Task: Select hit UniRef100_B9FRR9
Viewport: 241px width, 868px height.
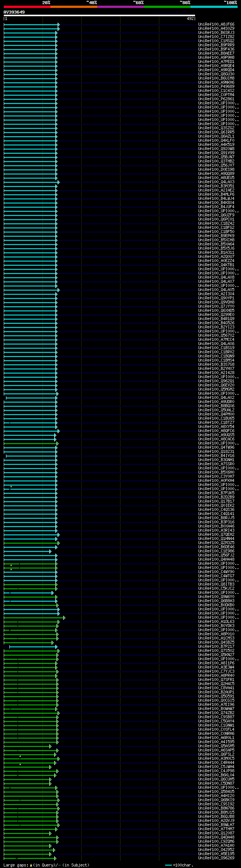Action: tap(216, 45)
